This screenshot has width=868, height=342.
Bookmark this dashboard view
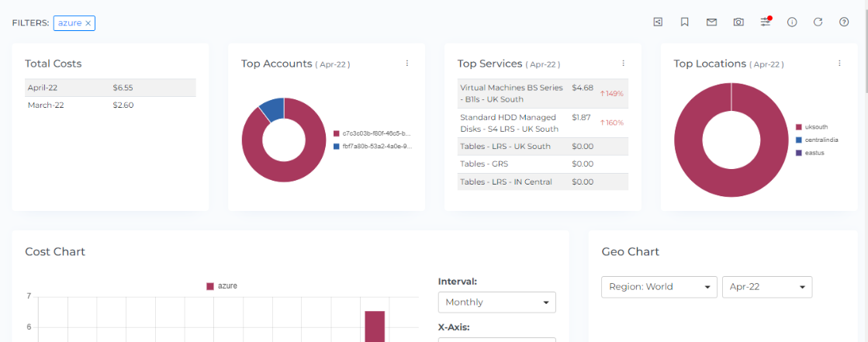point(685,22)
